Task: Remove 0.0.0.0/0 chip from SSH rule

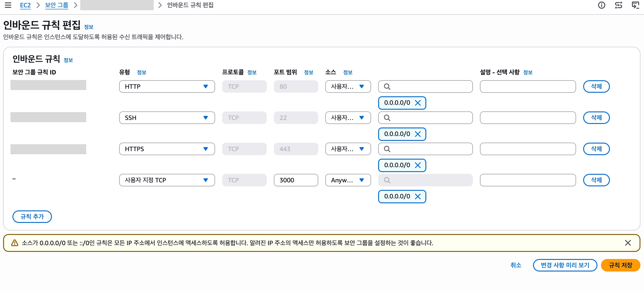Action: pyautogui.click(x=418, y=134)
